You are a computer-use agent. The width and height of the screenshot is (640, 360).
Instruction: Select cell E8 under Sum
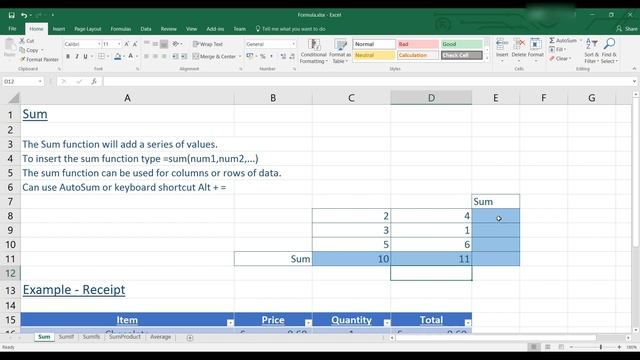tap(496, 216)
